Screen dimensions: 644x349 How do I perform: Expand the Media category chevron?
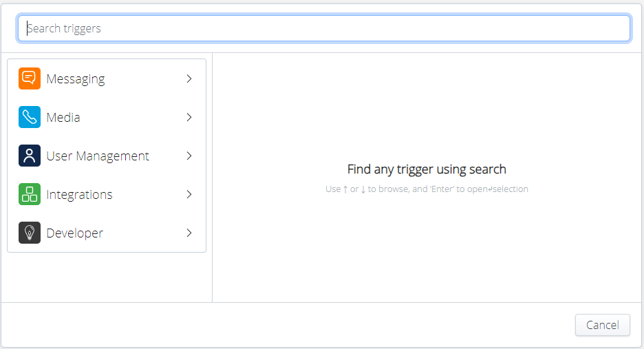pos(189,118)
